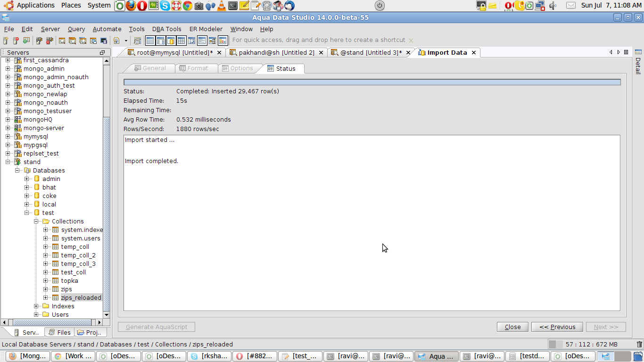Image resolution: width=644 pixels, height=362 pixels.
Task: Click the << Previous button
Action: pos(557,327)
